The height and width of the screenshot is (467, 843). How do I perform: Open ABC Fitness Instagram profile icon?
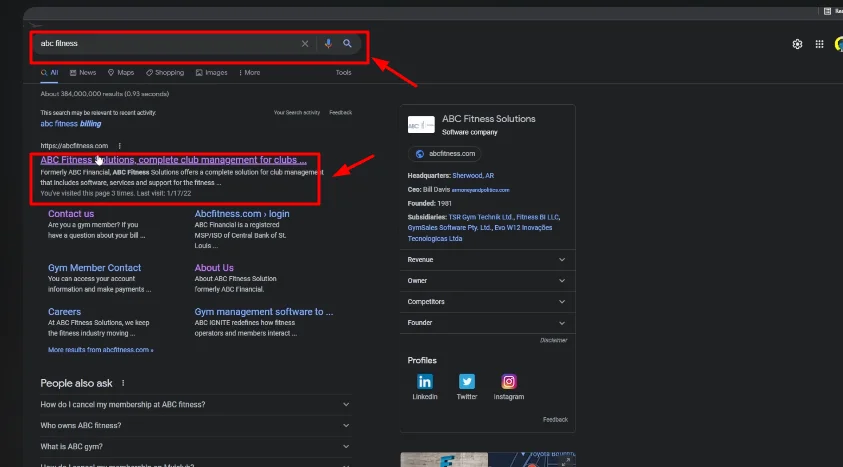pos(509,382)
